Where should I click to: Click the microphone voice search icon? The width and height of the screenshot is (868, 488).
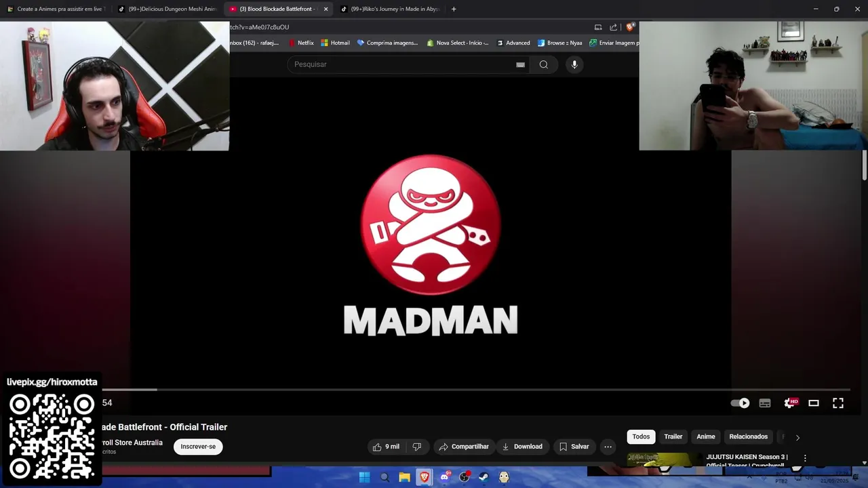(x=574, y=64)
